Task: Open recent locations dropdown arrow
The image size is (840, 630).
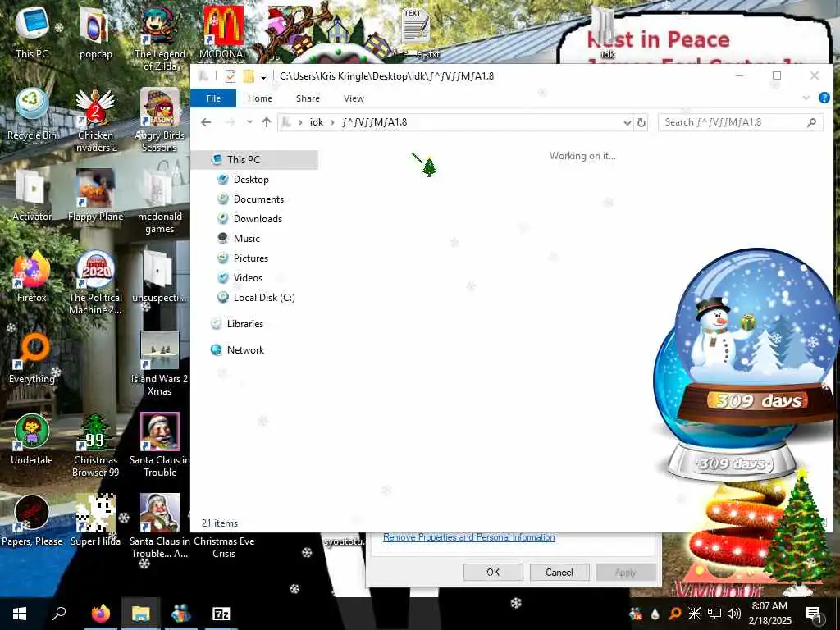Action: [x=249, y=122]
